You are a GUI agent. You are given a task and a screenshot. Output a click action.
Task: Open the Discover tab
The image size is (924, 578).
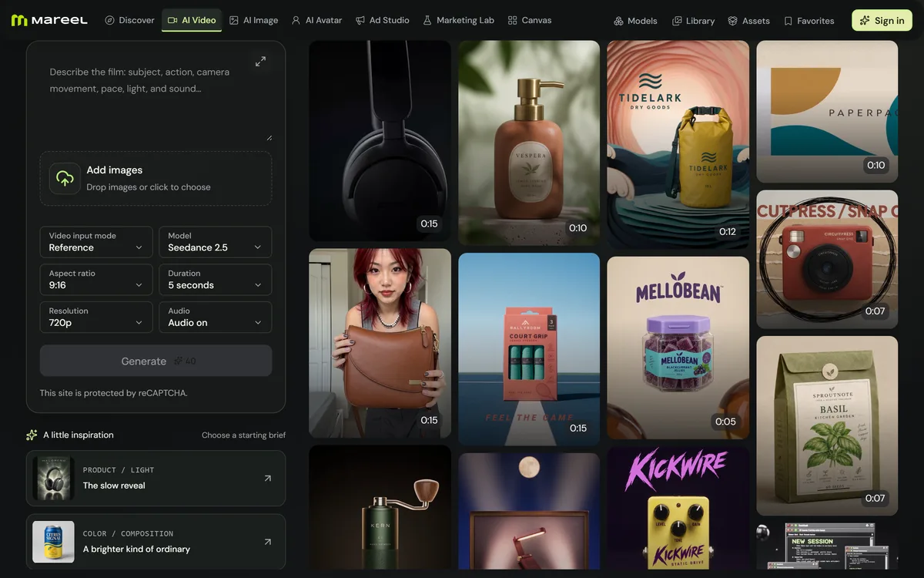click(129, 20)
